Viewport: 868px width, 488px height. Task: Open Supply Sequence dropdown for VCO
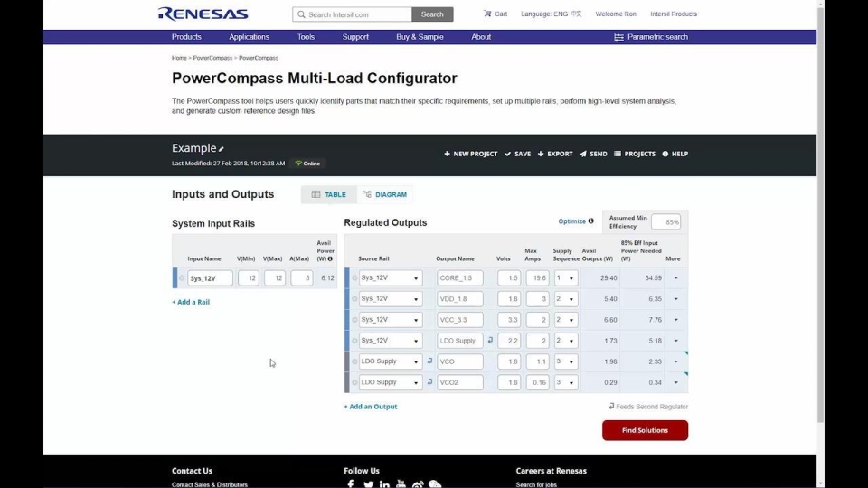click(566, 361)
